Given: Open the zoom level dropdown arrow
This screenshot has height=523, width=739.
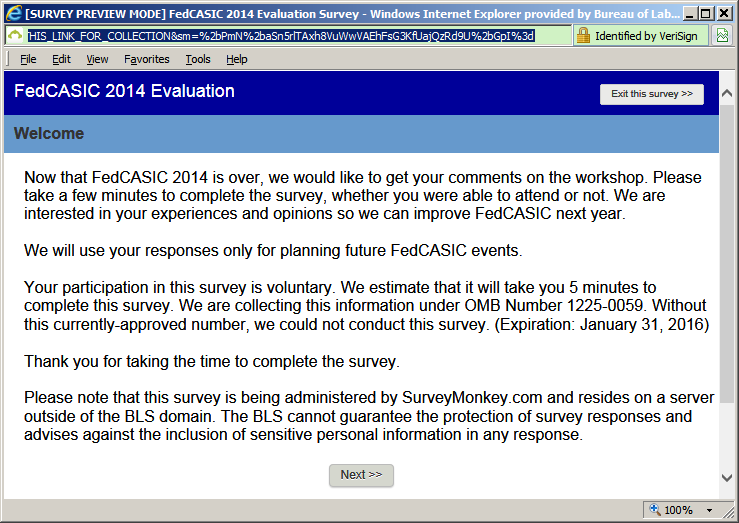Looking at the screenshot, I should (x=709, y=510).
